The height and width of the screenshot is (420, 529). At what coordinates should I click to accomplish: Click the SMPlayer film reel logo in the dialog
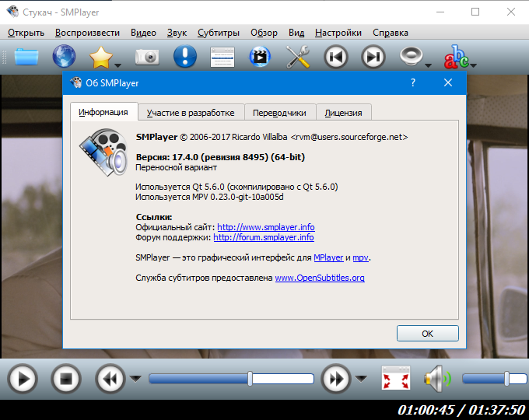coord(103,152)
